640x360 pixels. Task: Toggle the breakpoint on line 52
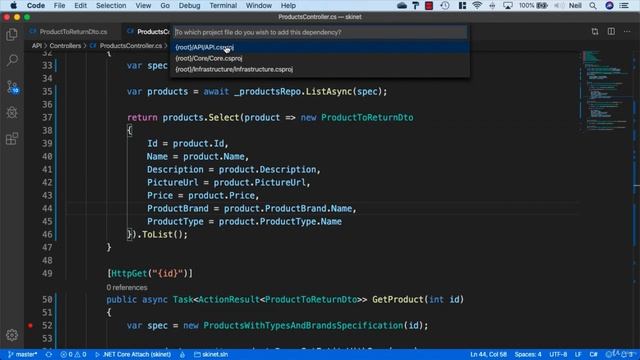point(30,326)
